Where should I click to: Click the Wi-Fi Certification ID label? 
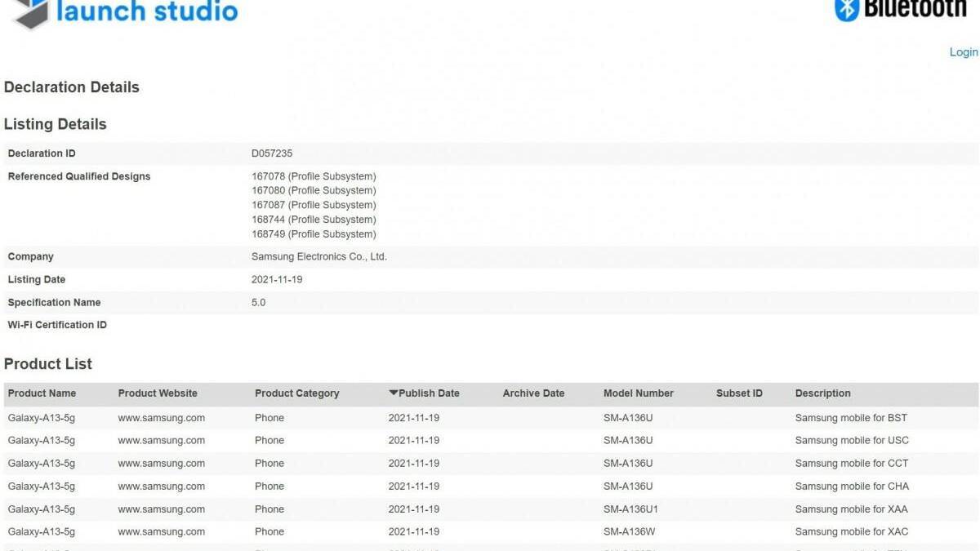pos(57,325)
